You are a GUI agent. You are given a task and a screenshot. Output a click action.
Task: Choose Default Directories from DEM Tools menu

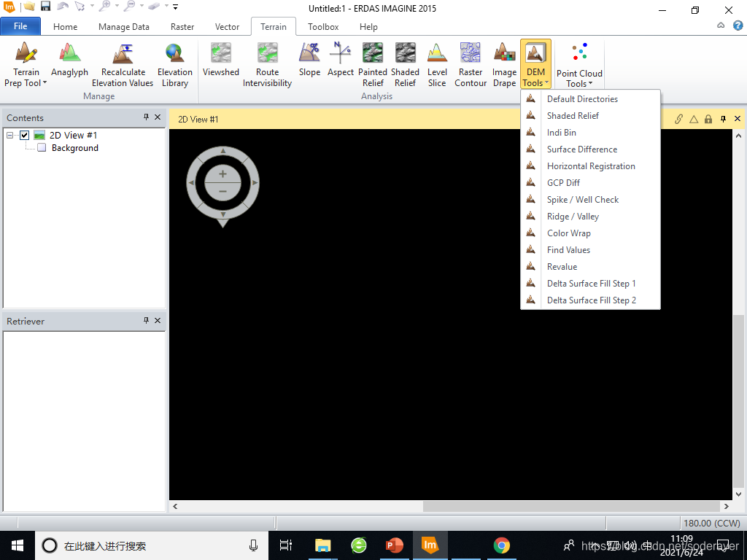pos(590,99)
